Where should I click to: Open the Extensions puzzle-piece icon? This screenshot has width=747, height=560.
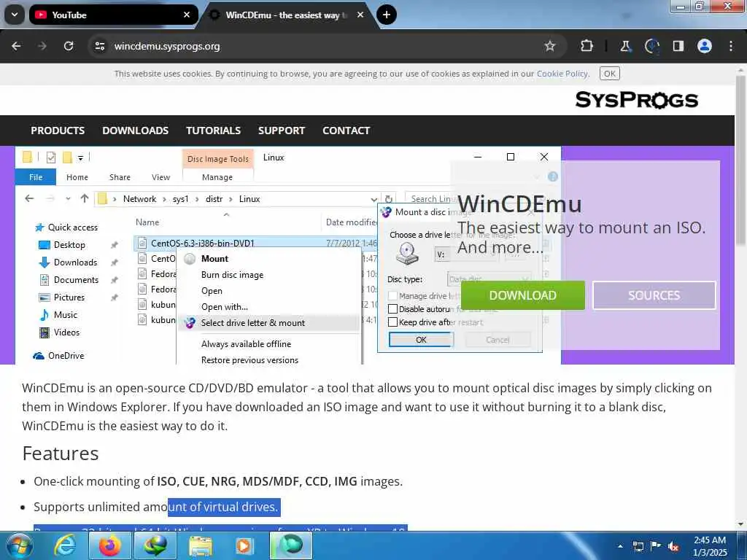[x=587, y=46]
